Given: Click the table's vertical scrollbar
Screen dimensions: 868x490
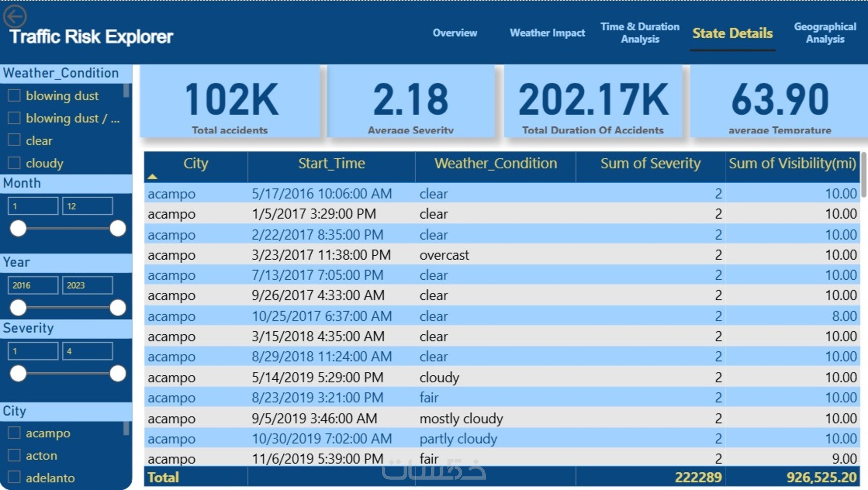Looking at the screenshot, I should point(864,174).
